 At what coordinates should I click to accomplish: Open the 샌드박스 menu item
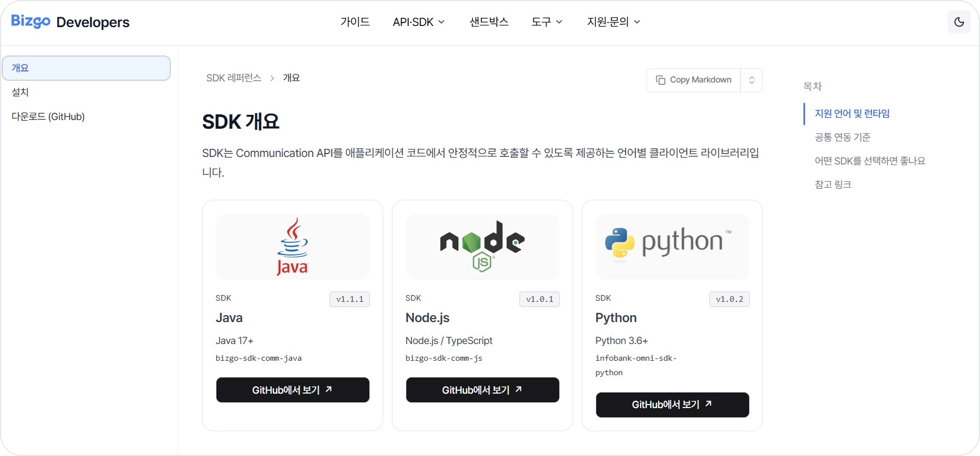click(489, 22)
